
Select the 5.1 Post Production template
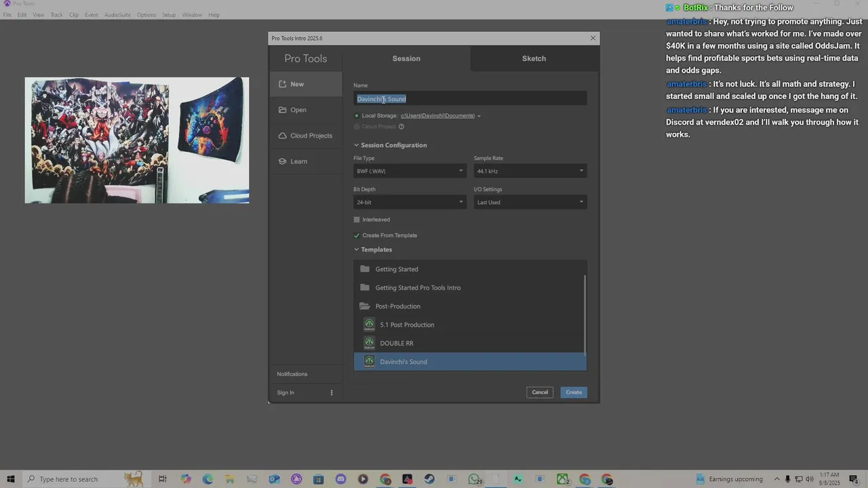pos(469,325)
